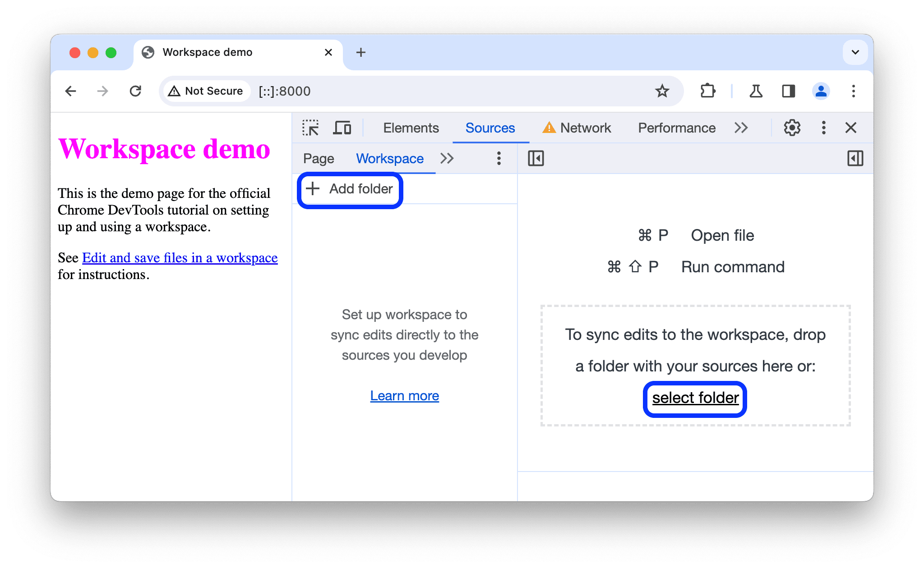
Task: Click the three-dot Workspace menu
Action: tap(499, 158)
